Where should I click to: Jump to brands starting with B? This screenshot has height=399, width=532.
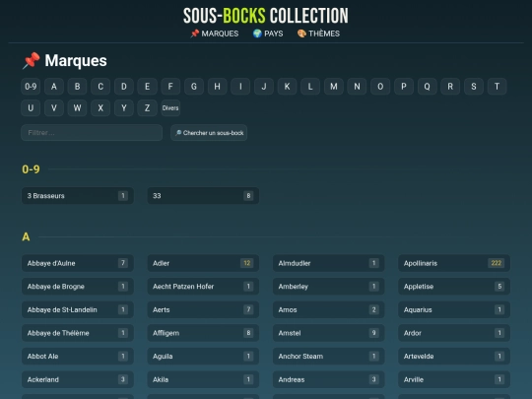tap(78, 87)
